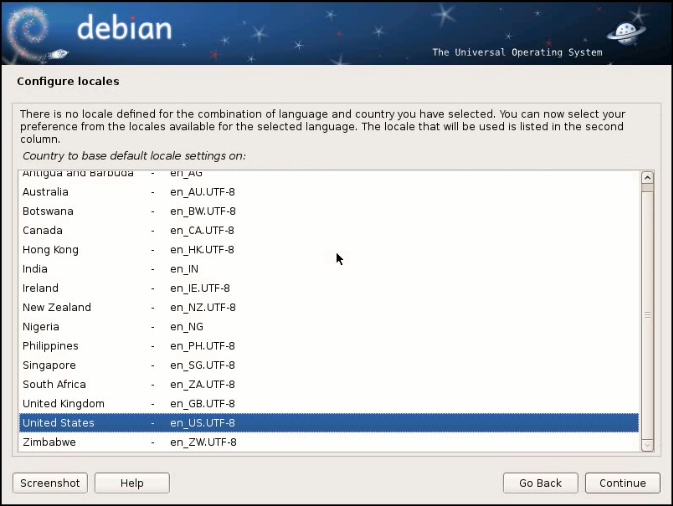Take a Screenshot with the button

[x=50, y=483]
